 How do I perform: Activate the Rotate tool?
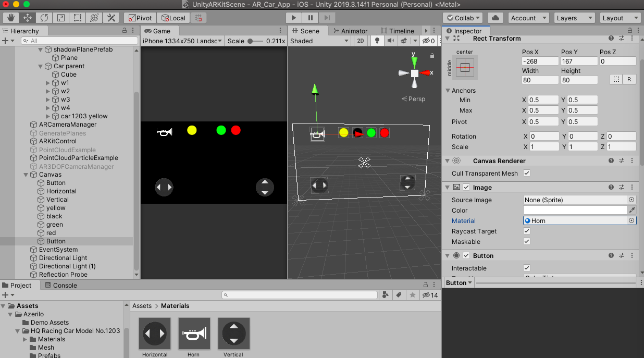[x=44, y=18]
